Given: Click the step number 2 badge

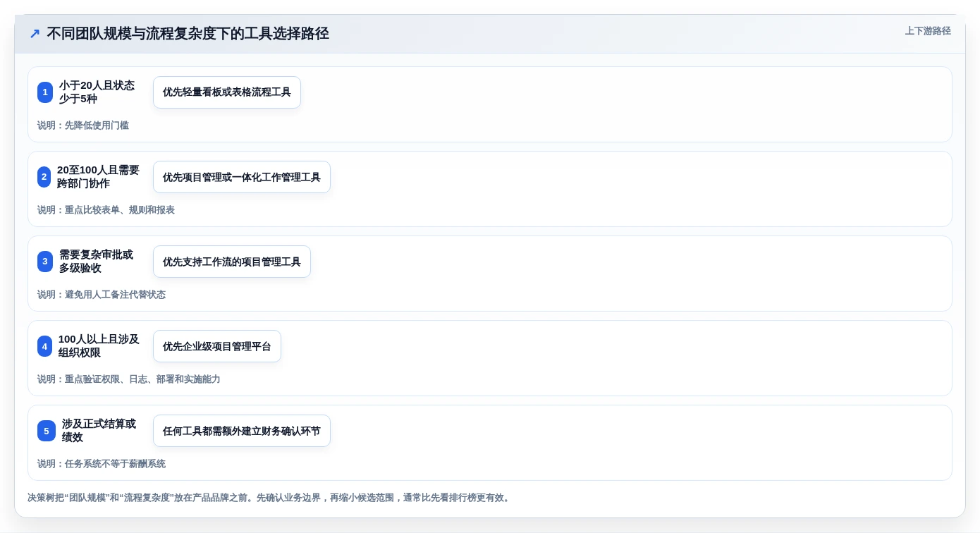Looking at the screenshot, I should pos(44,177).
